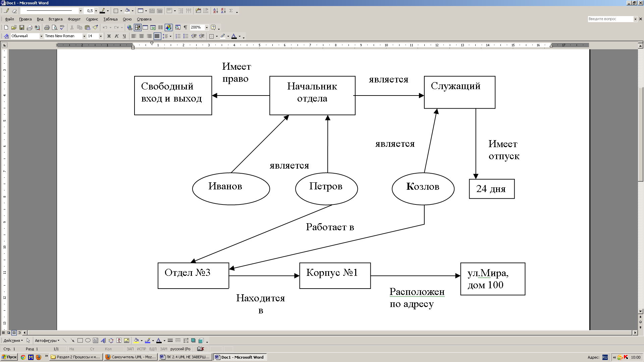Center the paragraph text

pos(142,36)
